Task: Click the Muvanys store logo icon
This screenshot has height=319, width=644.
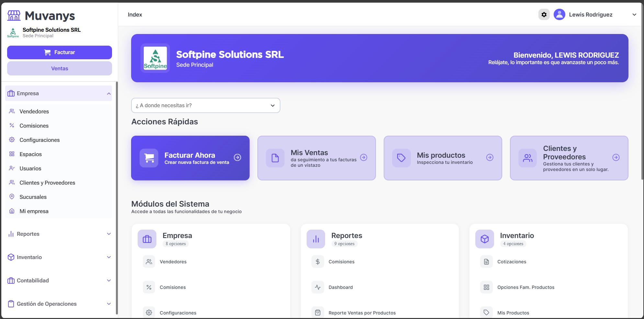Action: [x=14, y=16]
